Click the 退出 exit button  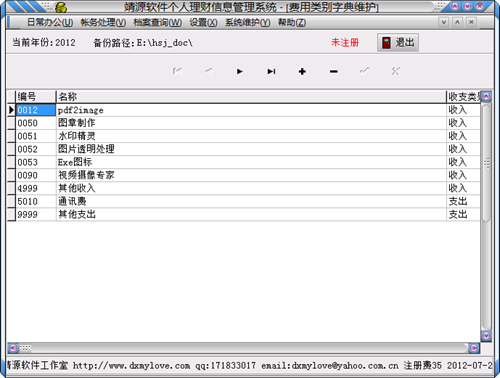coord(398,43)
